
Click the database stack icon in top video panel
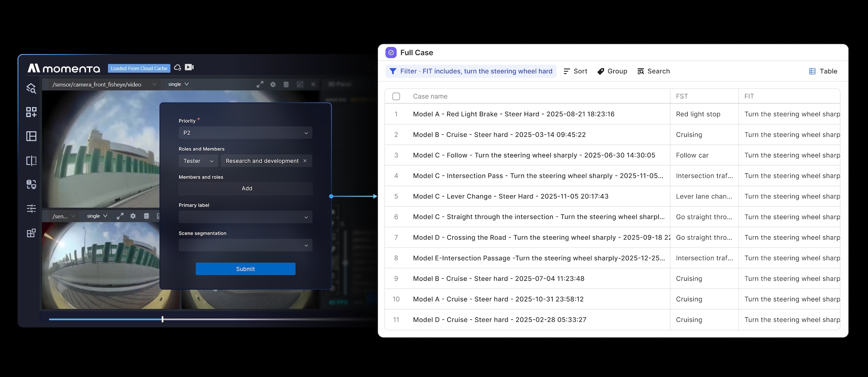pyautogui.click(x=286, y=84)
